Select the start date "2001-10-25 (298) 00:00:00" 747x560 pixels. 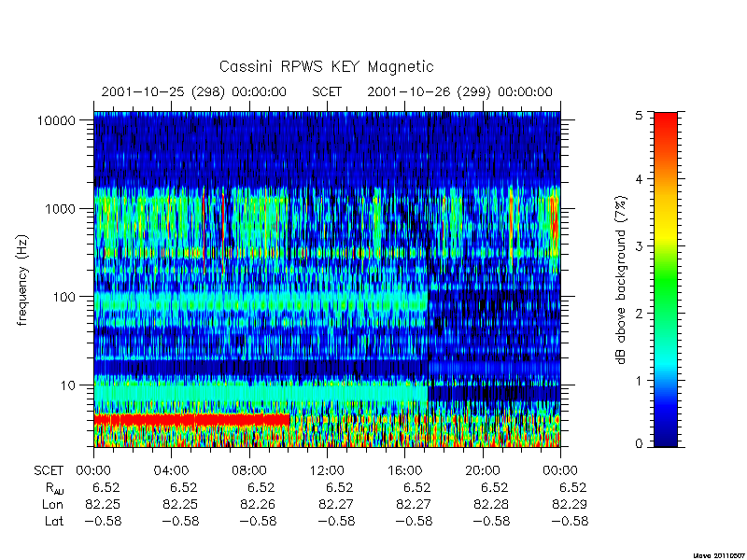pyautogui.click(x=193, y=91)
